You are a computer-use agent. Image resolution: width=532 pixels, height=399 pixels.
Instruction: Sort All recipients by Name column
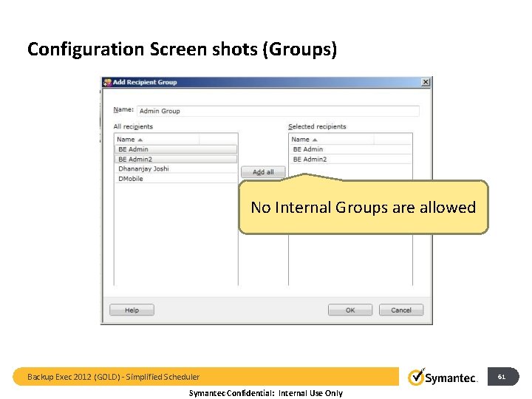click(x=157, y=139)
